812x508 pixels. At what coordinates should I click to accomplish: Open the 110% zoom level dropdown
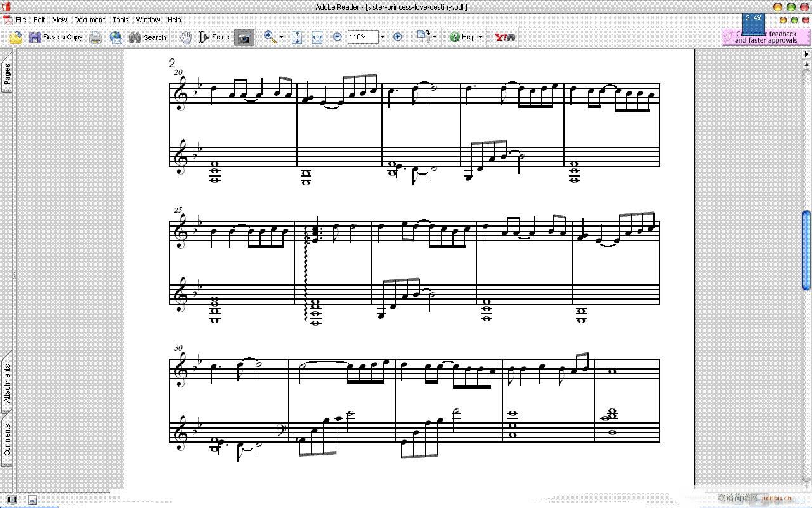(382, 37)
